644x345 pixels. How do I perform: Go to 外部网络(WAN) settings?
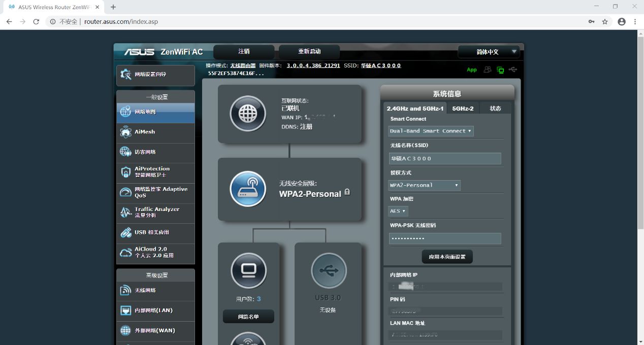tap(155, 331)
